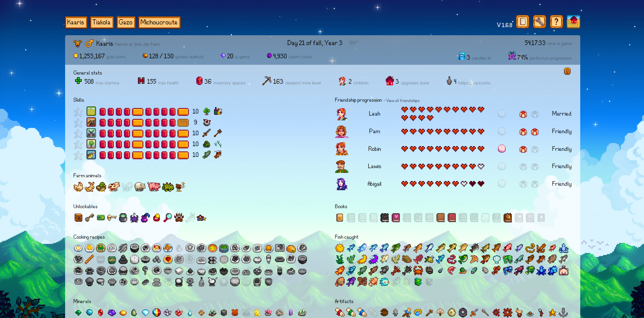Click the anchor artifact icon
The image size is (644, 318).
tap(563, 313)
